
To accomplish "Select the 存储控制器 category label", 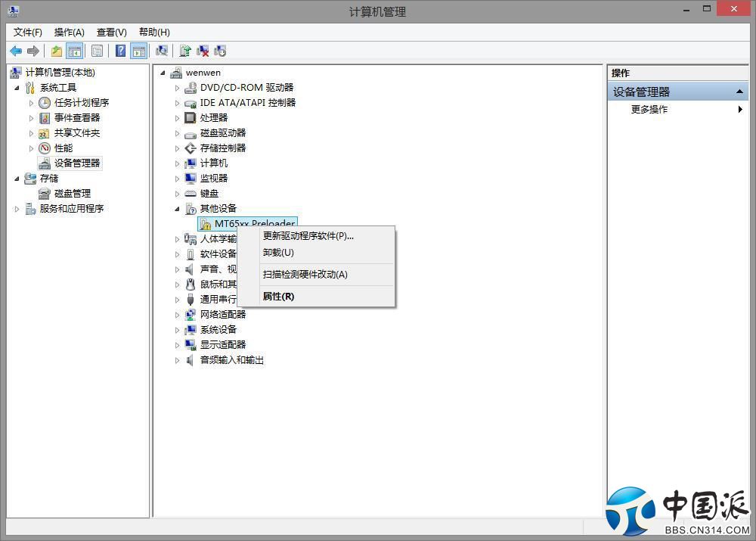I will [x=223, y=148].
